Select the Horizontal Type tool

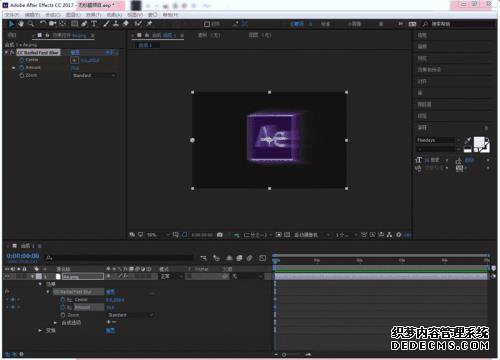(x=94, y=24)
